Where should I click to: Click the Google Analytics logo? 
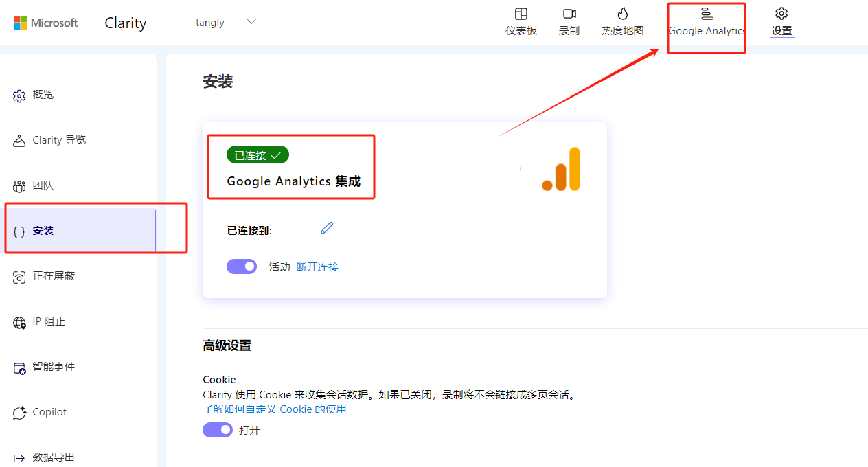coord(561,169)
